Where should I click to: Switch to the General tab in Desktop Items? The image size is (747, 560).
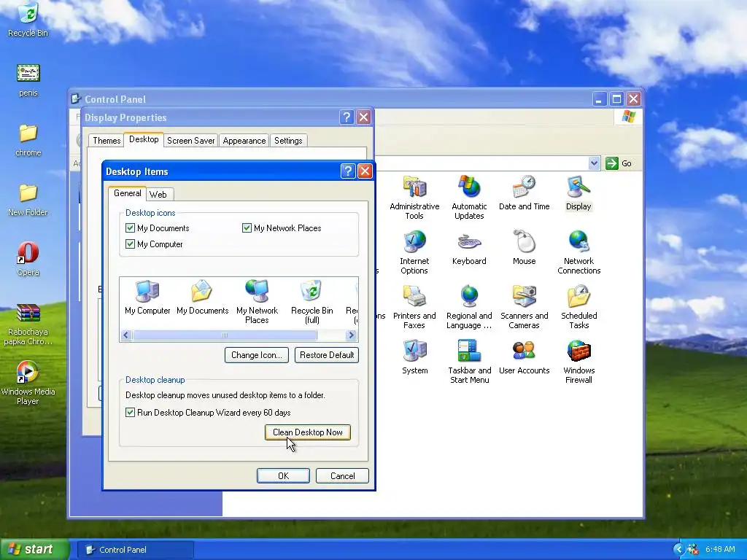click(x=127, y=193)
